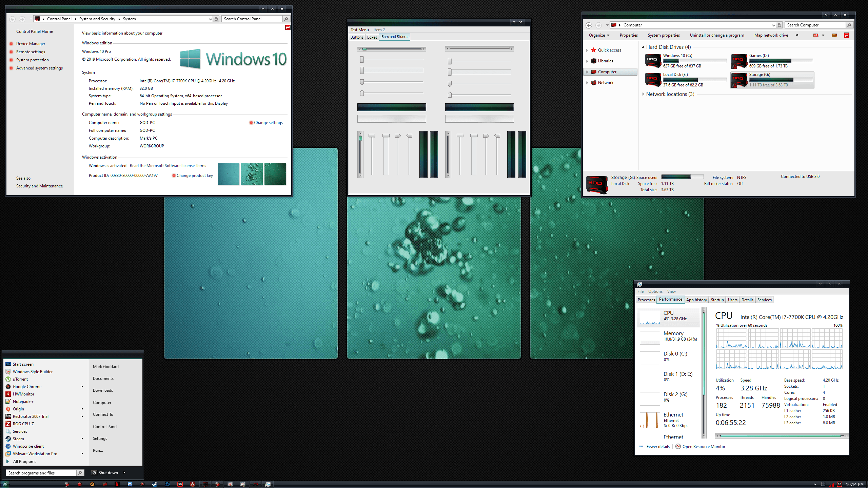The height and width of the screenshot is (488, 868).
Task: Toggle the preview pane icon in Explorer
Action: pos(834,35)
